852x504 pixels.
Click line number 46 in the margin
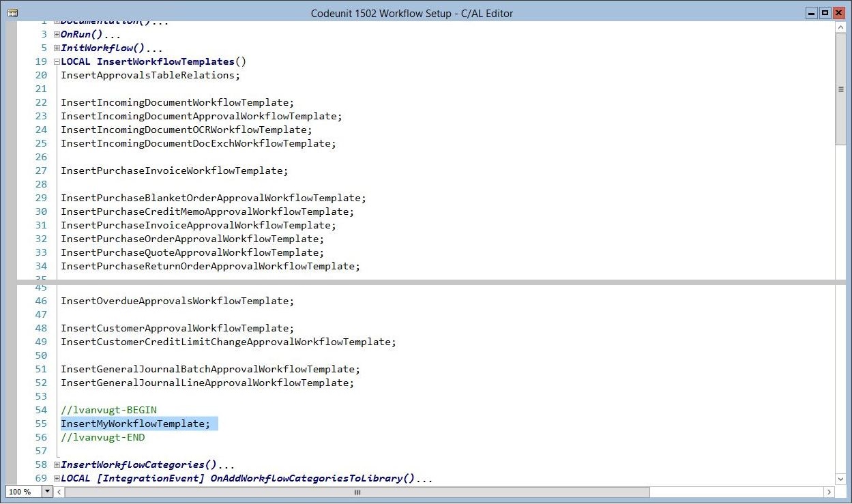(x=41, y=301)
